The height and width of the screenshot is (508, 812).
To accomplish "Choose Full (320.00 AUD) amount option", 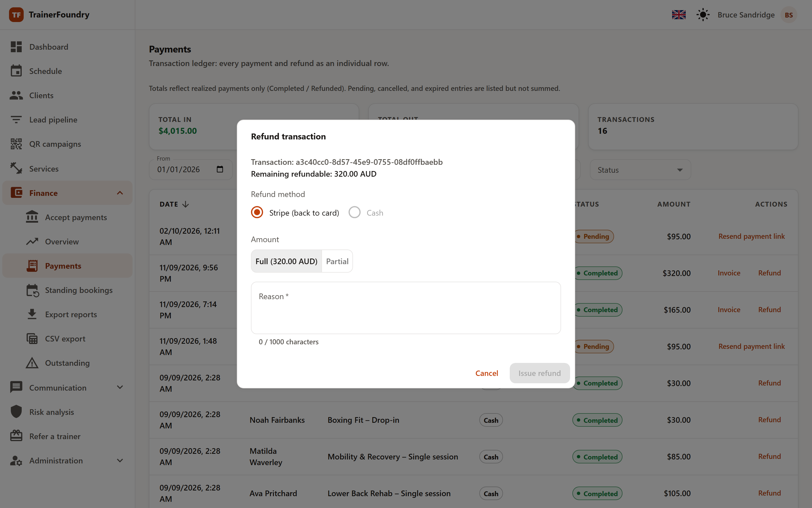I will coord(286,261).
